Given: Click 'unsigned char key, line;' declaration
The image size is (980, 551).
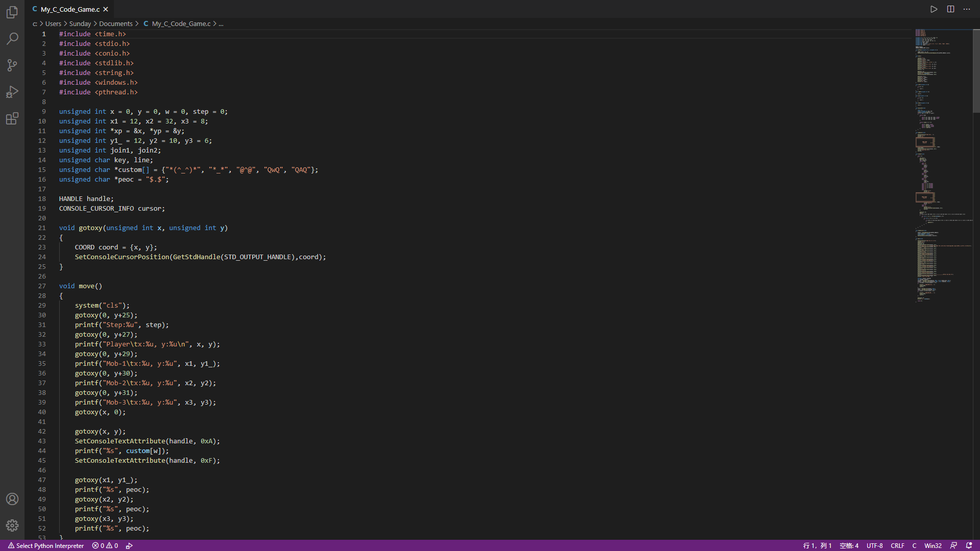Looking at the screenshot, I should click(x=106, y=160).
